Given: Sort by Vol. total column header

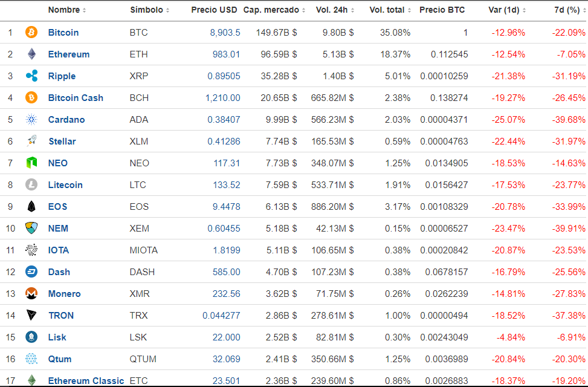Looking at the screenshot, I should 390,10.
